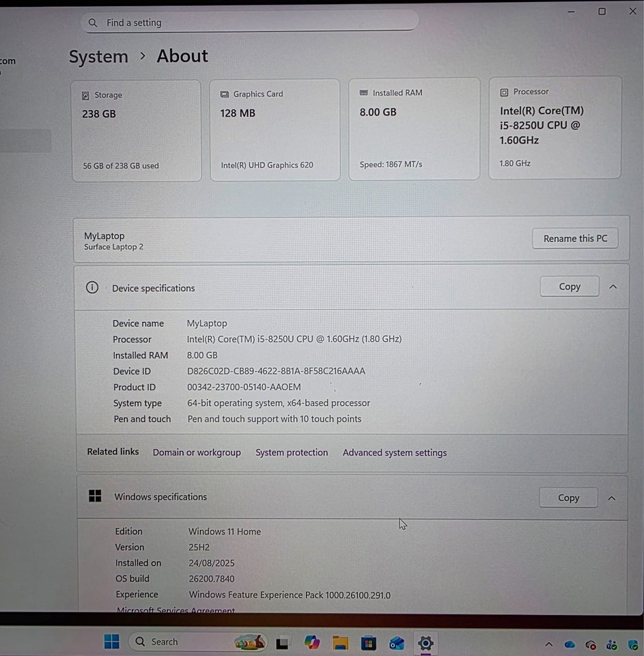The height and width of the screenshot is (656, 644).
Task: Collapse the Windows specifications section
Action: [x=611, y=498]
